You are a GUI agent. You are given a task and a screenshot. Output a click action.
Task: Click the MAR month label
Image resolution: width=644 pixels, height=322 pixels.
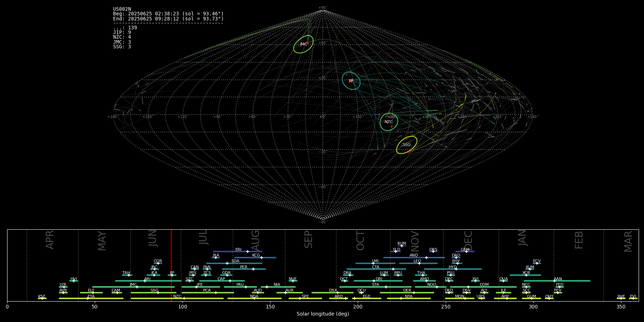pos(628,241)
